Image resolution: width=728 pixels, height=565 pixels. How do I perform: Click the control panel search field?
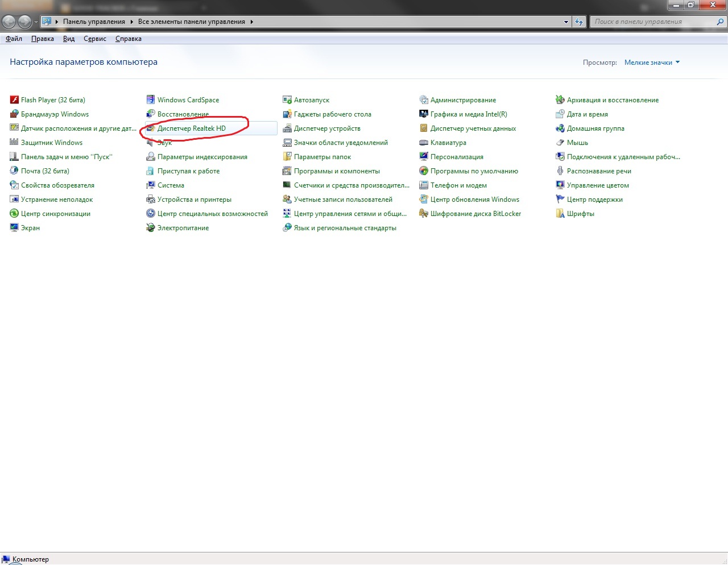[x=653, y=22]
